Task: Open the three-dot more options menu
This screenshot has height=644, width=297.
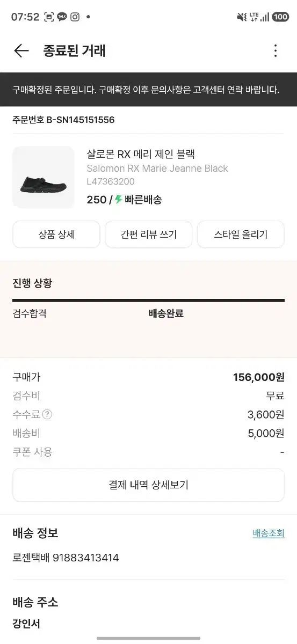Action: point(276,51)
